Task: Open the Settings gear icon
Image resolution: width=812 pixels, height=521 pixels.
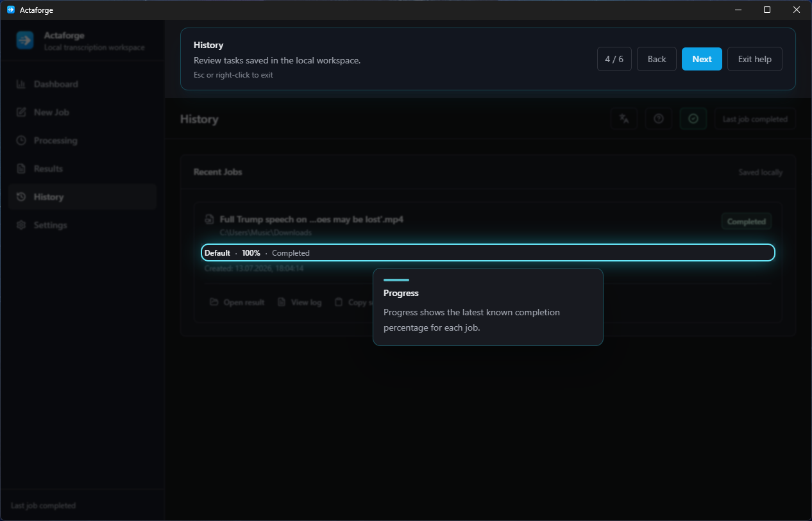Action: click(21, 225)
